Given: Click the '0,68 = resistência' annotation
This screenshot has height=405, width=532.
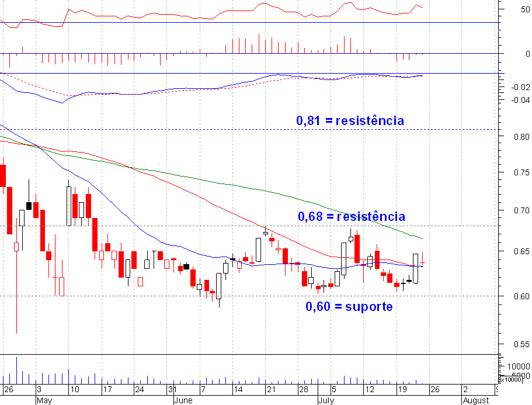Looking at the screenshot, I should tap(352, 216).
